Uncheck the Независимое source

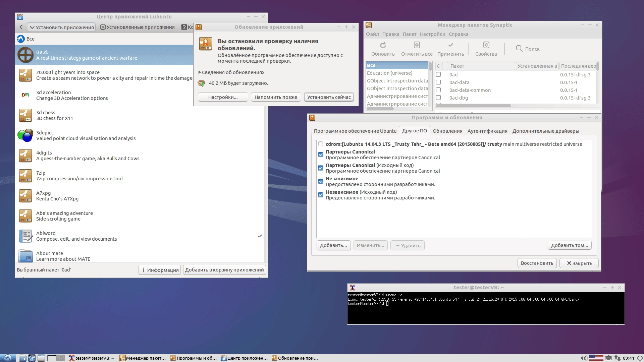(x=321, y=181)
